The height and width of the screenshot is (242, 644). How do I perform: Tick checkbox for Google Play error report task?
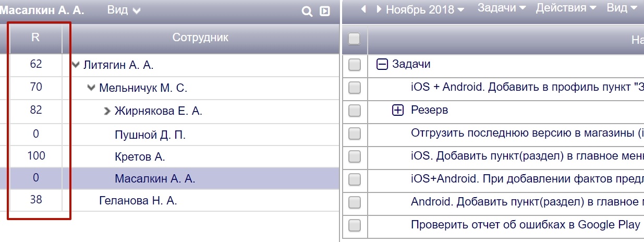click(x=355, y=225)
